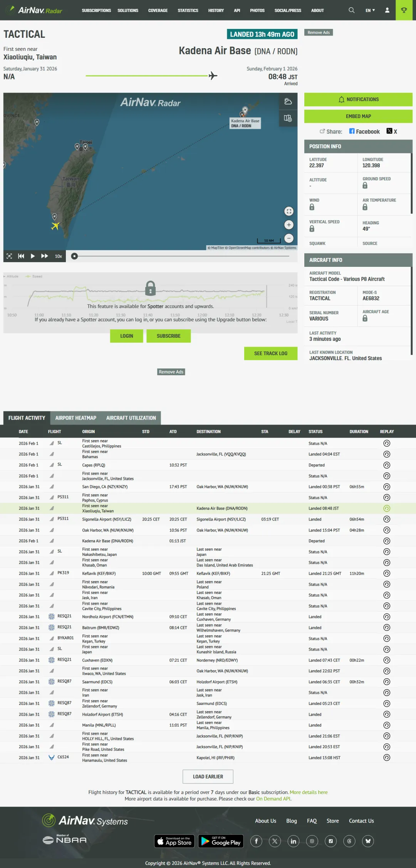The width and height of the screenshot is (416, 868).
Task: Open the See Track Log button
Action: pos(271,353)
